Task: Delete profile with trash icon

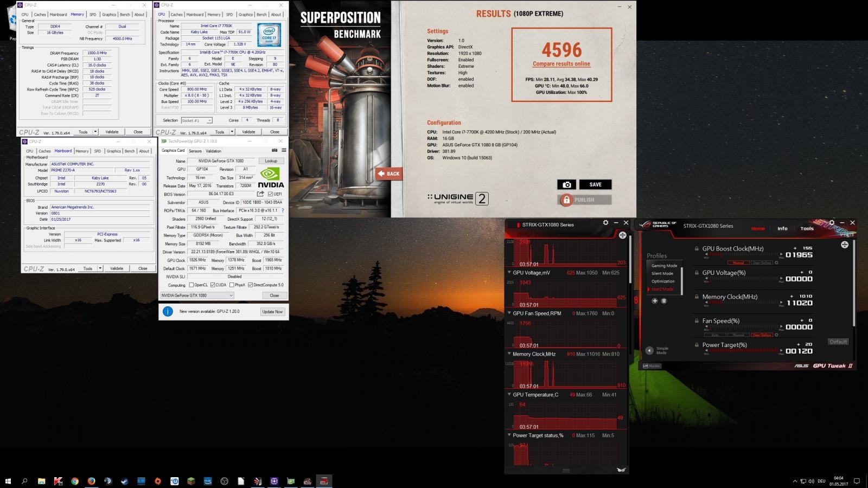Action: click(x=663, y=301)
